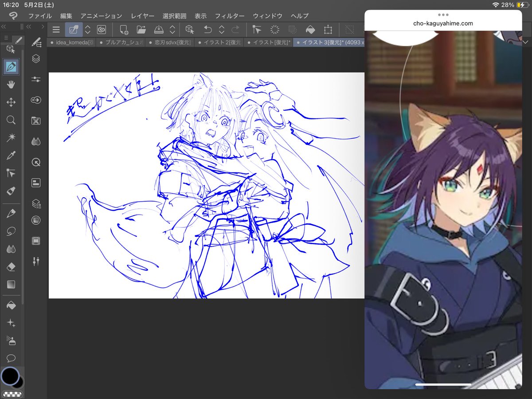
Task: Select the Move layer tool
Action: (x=11, y=102)
